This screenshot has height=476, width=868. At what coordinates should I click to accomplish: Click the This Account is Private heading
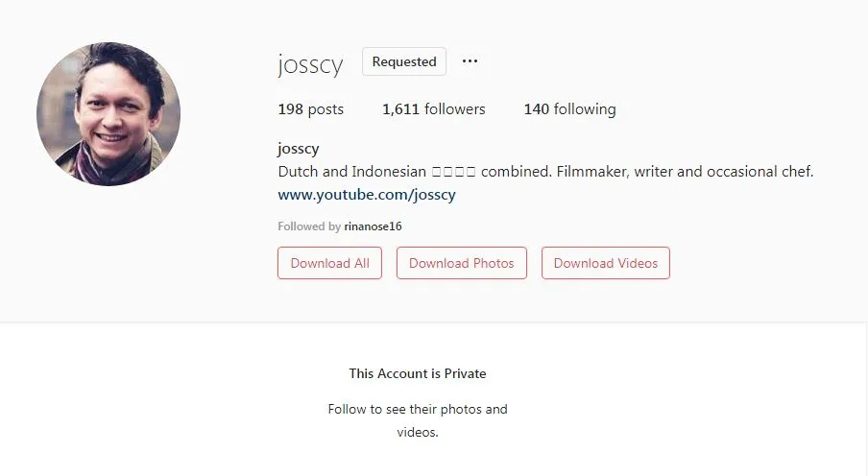pyautogui.click(x=418, y=373)
